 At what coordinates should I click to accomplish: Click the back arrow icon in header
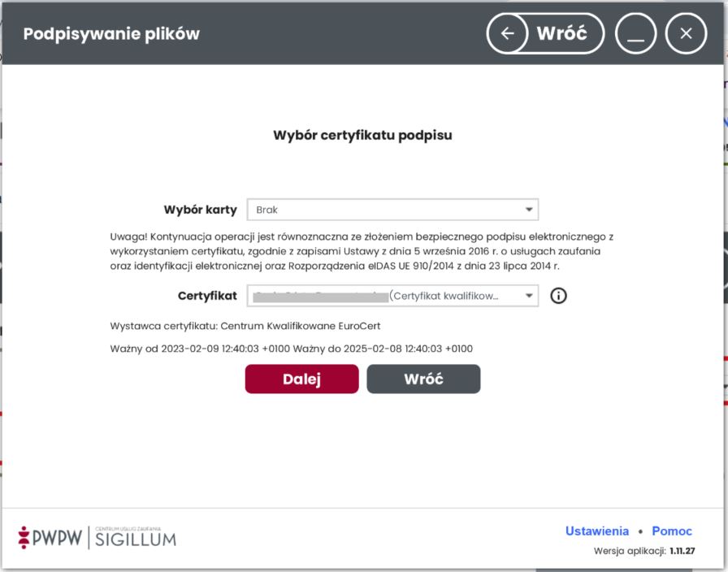pyautogui.click(x=508, y=33)
